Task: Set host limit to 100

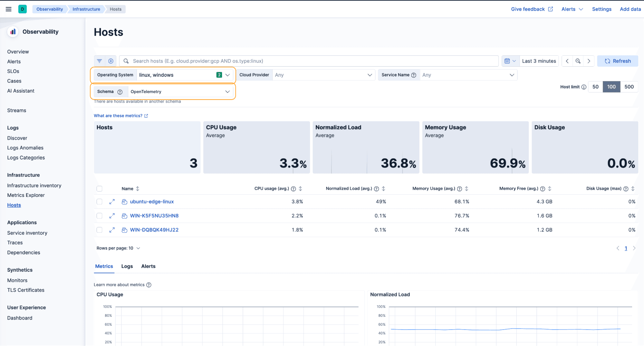Action: (x=611, y=87)
